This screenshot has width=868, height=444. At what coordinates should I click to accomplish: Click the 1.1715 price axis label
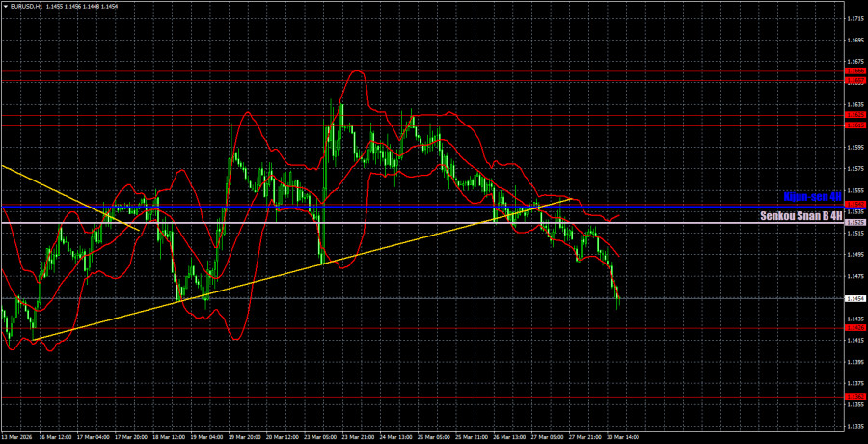tap(855, 18)
